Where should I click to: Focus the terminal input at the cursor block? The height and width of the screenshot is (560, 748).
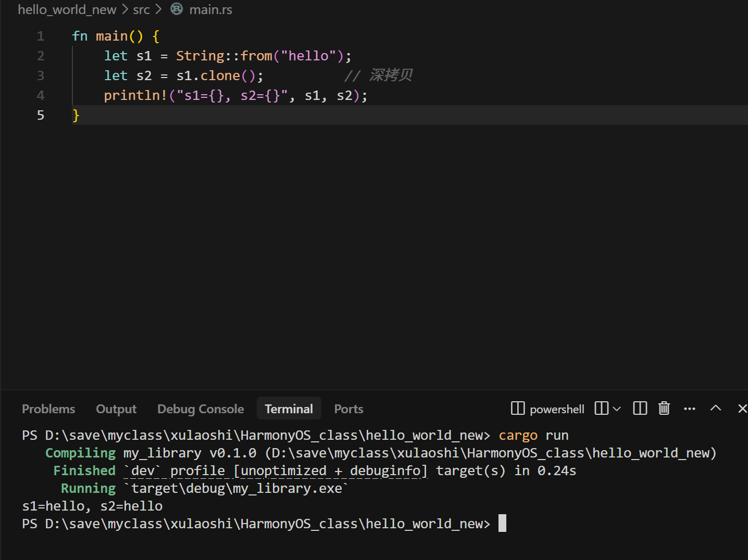tap(502, 524)
